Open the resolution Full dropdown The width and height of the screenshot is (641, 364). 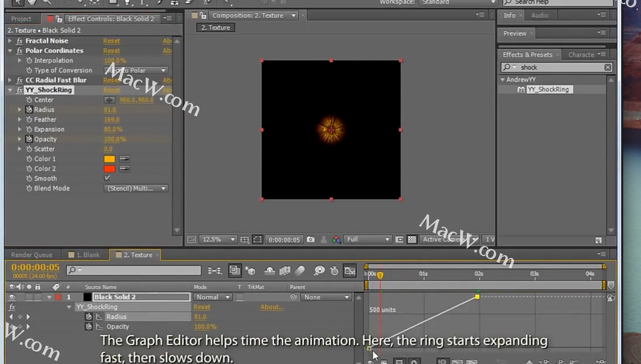368,239
